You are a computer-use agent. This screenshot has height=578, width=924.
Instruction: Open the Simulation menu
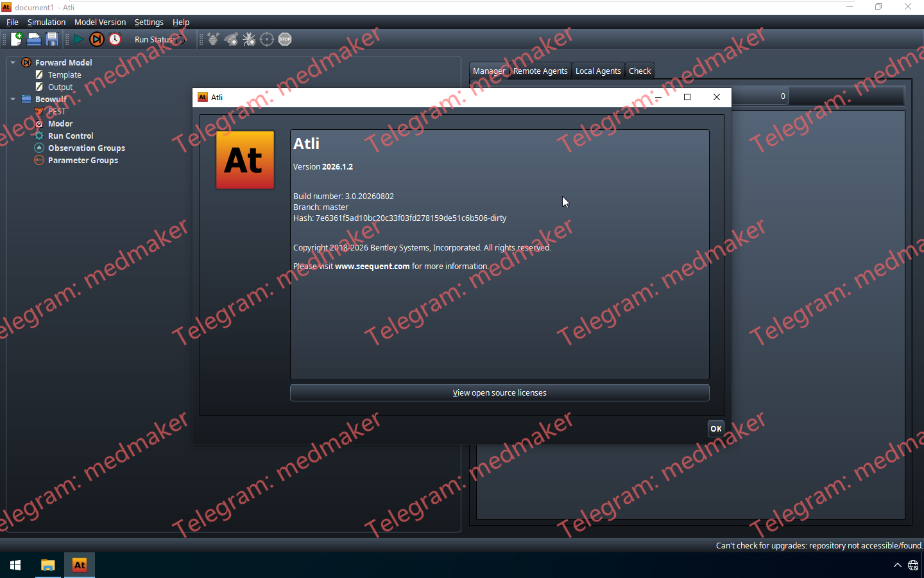point(46,22)
